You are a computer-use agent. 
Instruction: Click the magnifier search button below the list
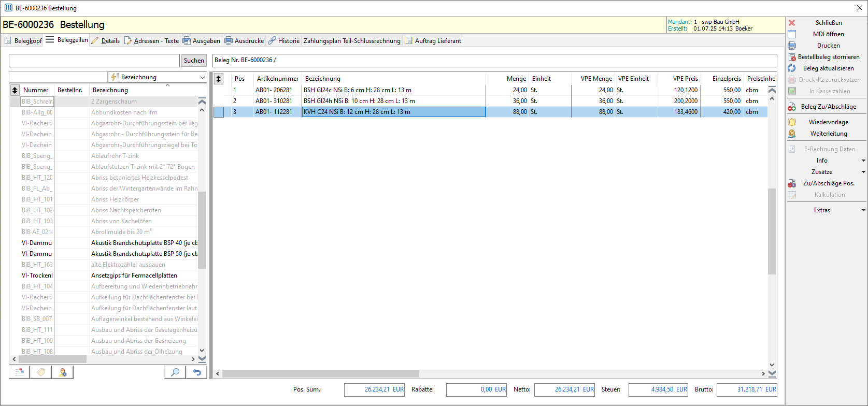click(175, 372)
